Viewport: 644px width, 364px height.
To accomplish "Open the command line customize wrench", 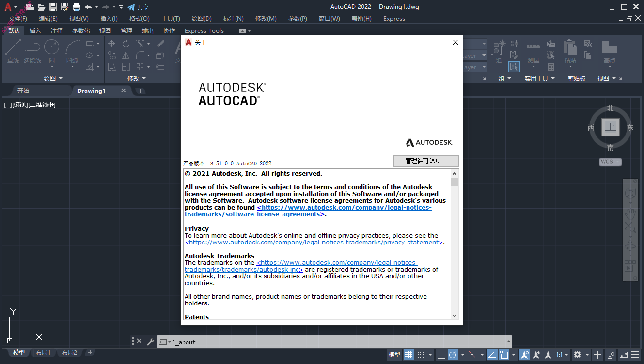I will click(150, 342).
